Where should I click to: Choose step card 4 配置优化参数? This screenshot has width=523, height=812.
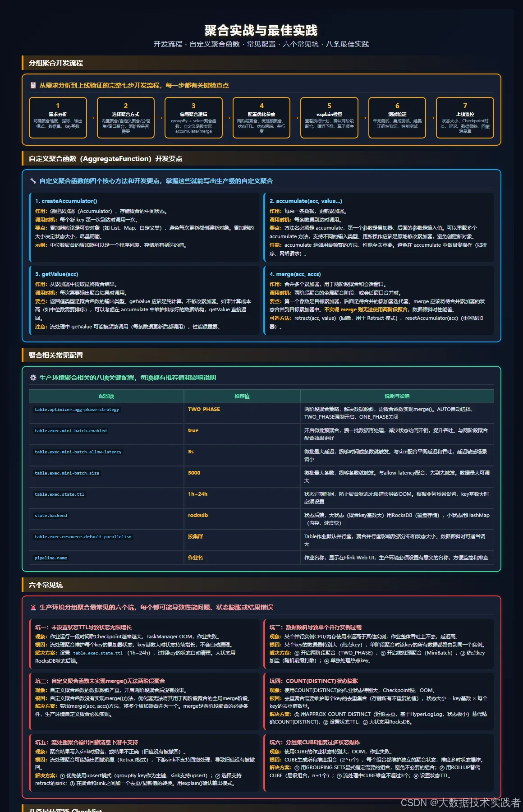click(261, 118)
